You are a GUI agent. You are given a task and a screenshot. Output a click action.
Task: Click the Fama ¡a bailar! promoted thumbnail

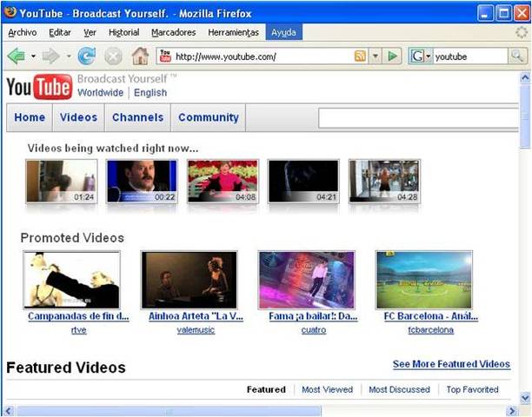[307, 280]
